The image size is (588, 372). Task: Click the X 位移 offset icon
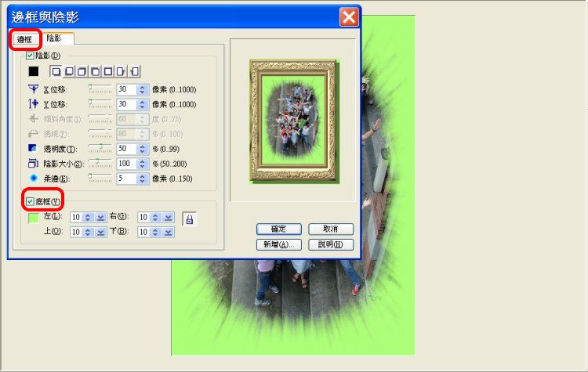point(32,89)
